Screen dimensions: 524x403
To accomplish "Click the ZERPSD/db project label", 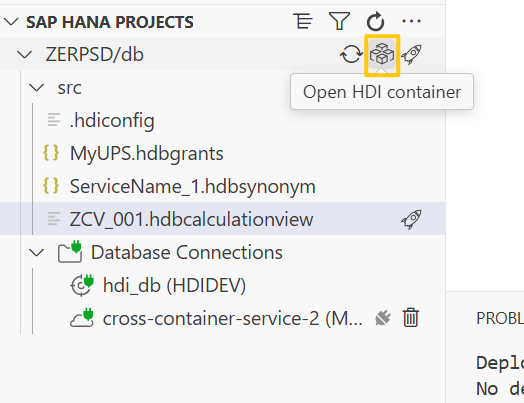I will coord(95,54).
